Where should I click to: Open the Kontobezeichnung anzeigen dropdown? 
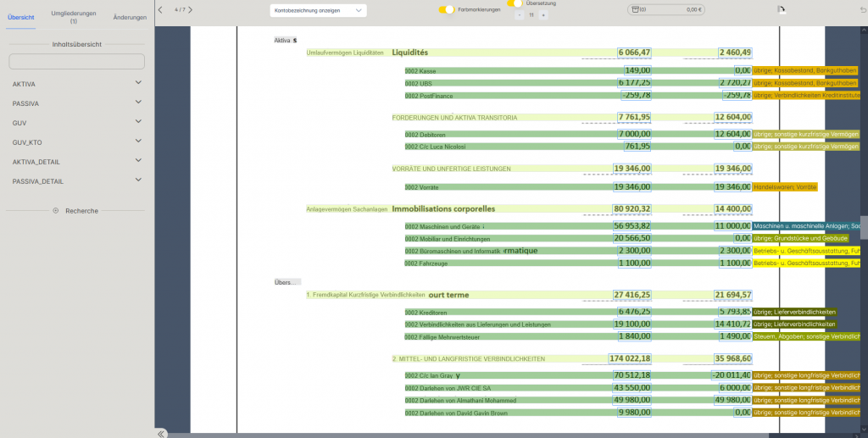318,10
